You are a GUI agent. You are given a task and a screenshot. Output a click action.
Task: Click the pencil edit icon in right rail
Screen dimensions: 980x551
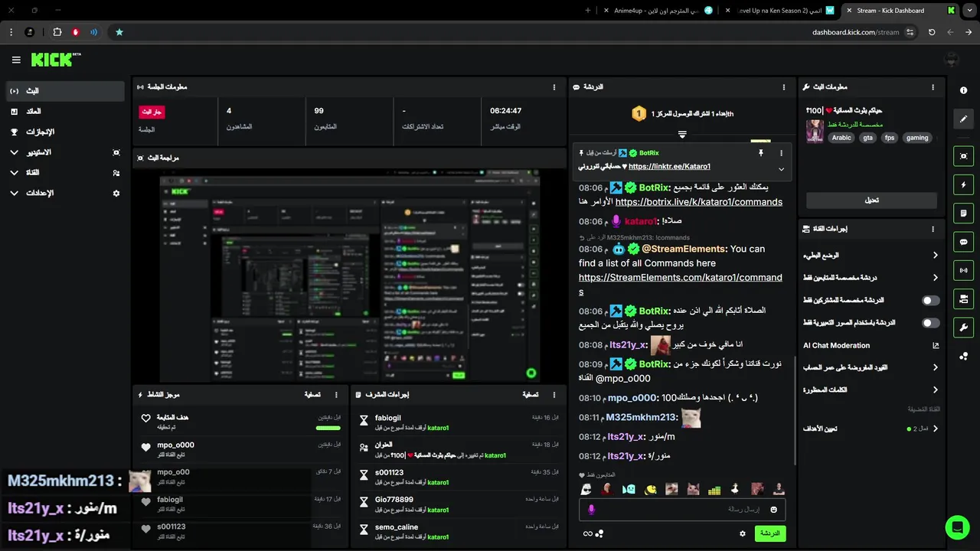point(963,119)
